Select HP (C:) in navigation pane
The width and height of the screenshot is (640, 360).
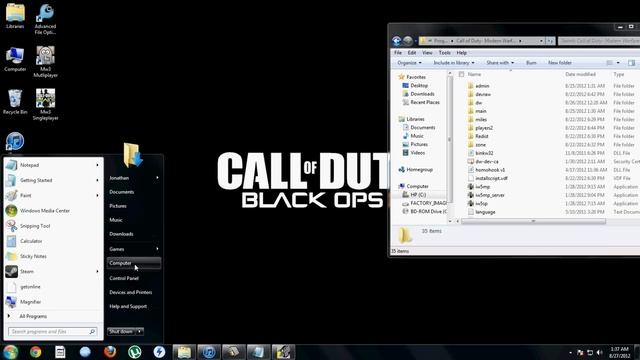[418, 195]
